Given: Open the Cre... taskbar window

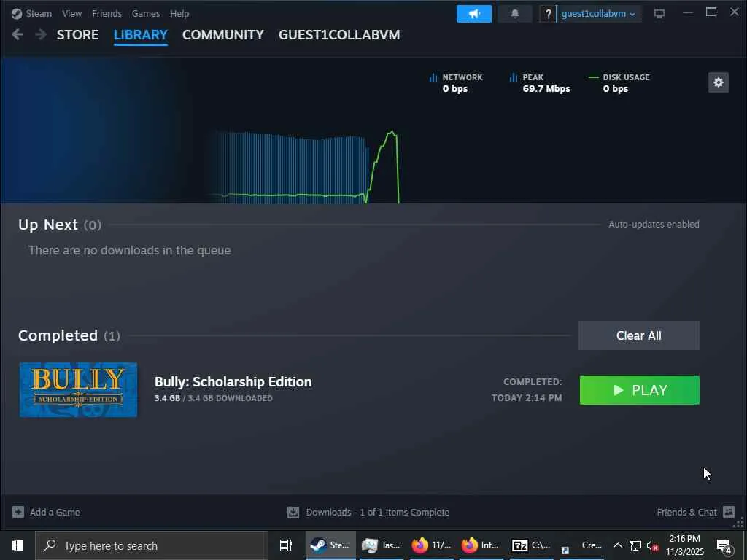Looking at the screenshot, I should (x=581, y=545).
